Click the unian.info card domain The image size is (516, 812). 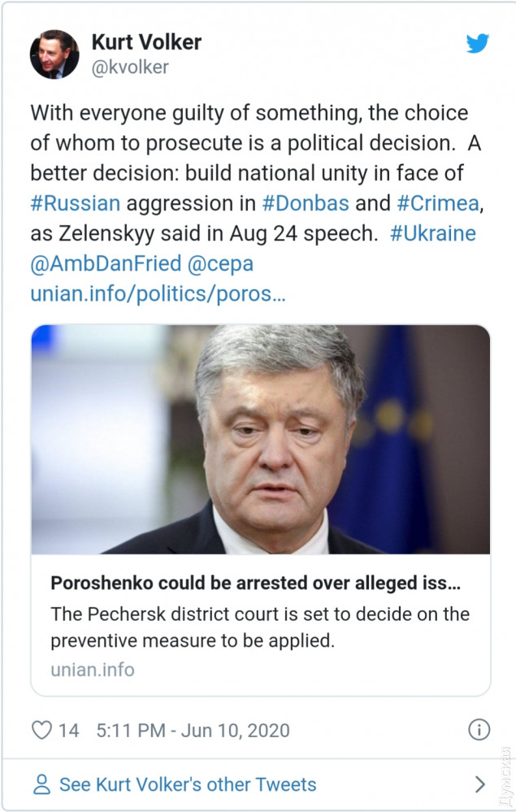pos(93,670)
